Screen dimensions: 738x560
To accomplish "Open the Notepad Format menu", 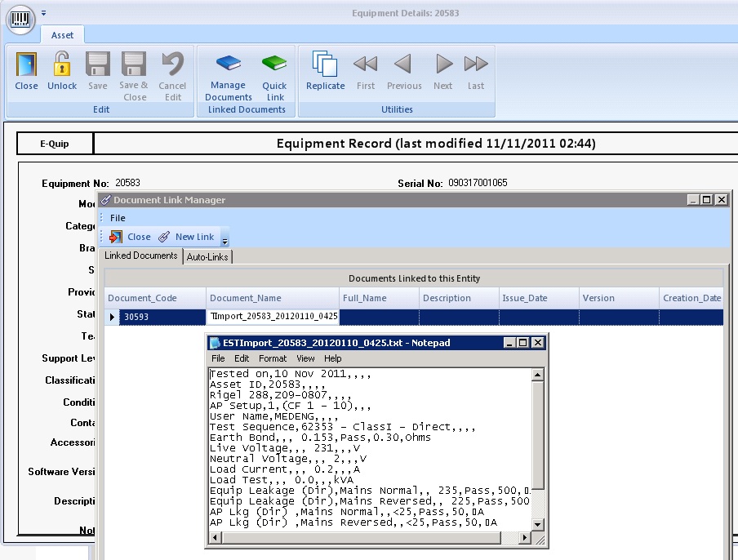I will pos(273,358).
